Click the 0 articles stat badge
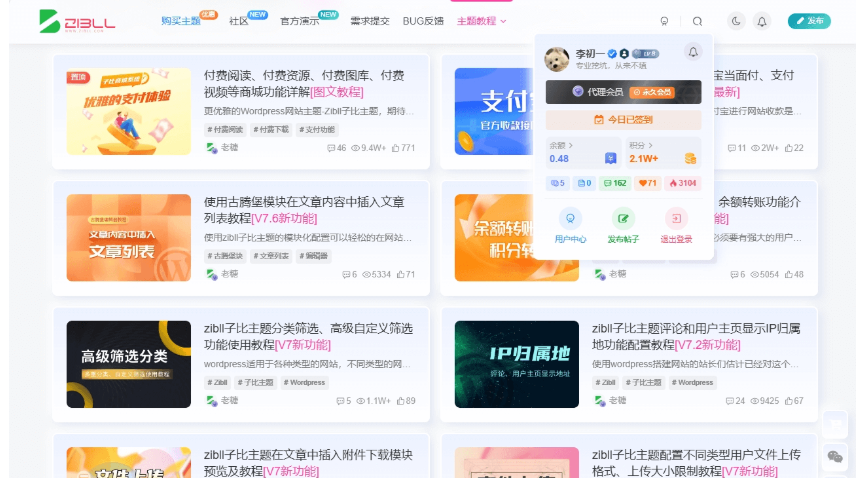 coord(584,183)
